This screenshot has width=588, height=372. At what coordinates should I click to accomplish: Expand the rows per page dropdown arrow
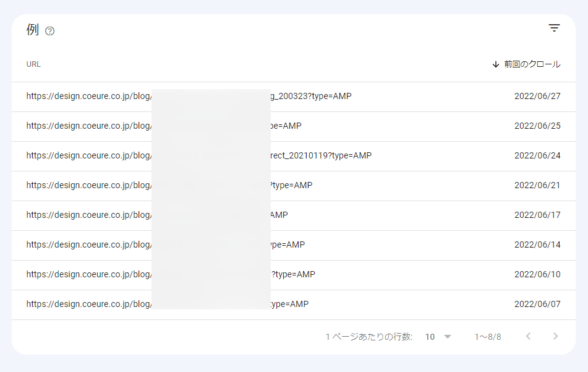click(x=448, y=337)
